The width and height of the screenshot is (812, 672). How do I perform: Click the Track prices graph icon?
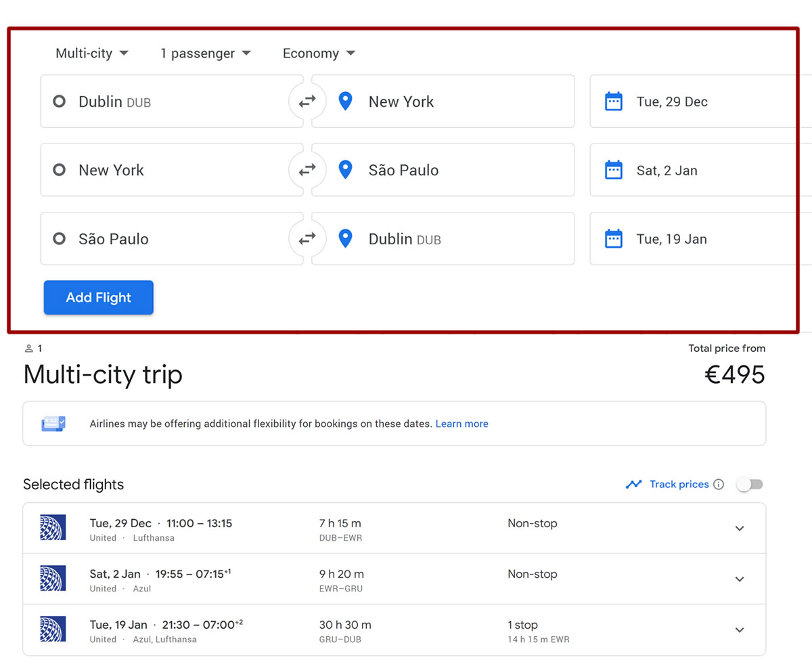(633, 485)
